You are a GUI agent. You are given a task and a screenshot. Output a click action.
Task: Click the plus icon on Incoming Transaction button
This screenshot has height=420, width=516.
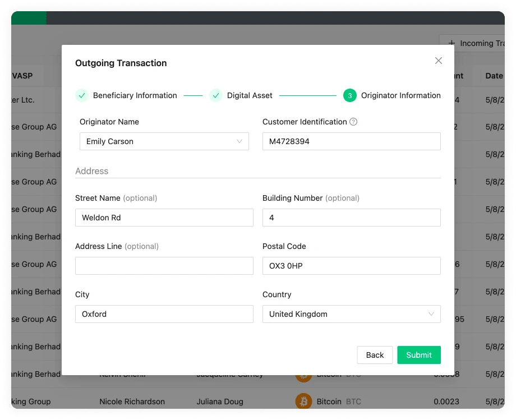(x=451, y=43)
